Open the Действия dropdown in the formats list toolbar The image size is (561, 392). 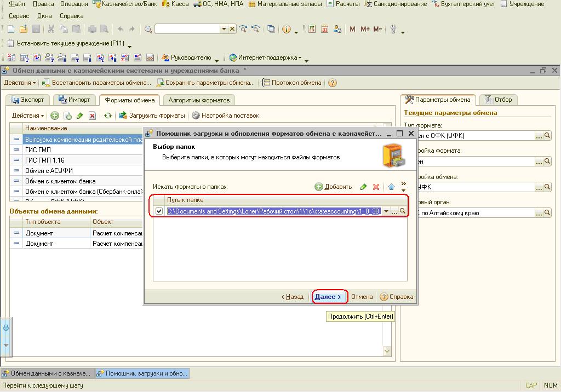(28, 116)
